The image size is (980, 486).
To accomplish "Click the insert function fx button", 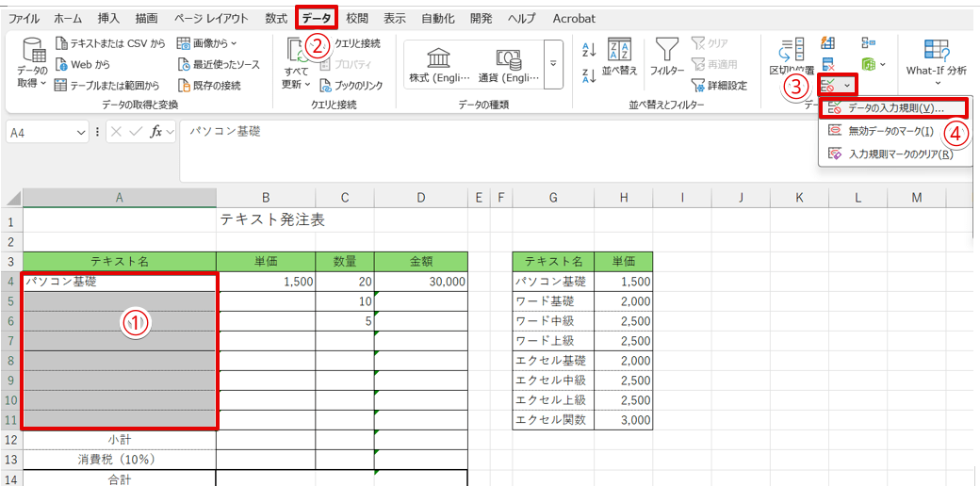I will [x=155, y=133].
